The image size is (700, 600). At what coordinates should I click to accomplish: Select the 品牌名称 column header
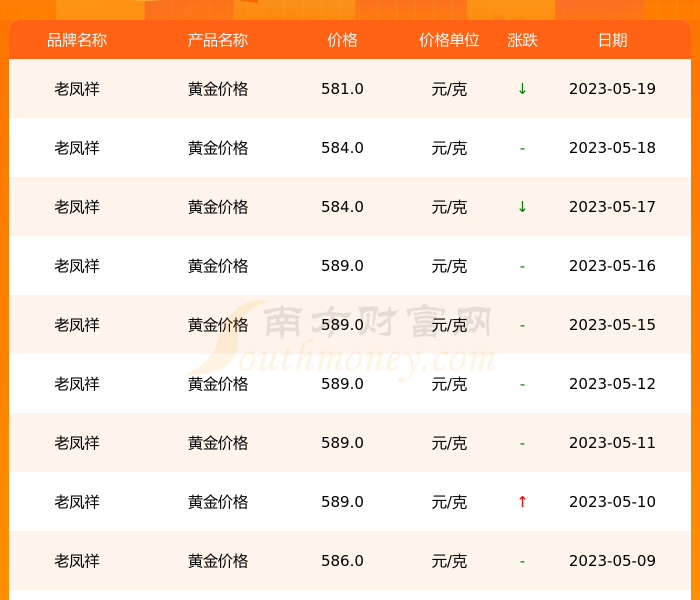77,40
